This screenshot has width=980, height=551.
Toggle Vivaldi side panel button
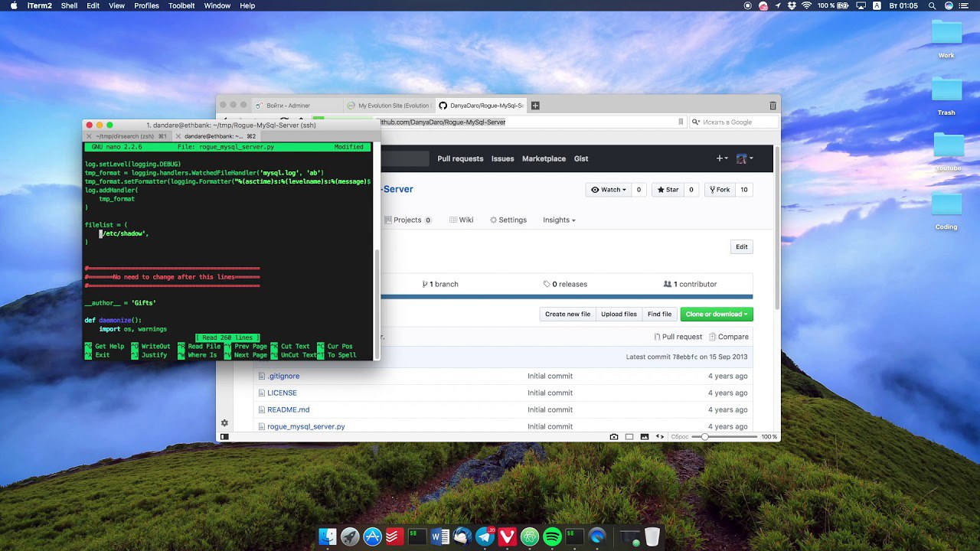(224, 436)
